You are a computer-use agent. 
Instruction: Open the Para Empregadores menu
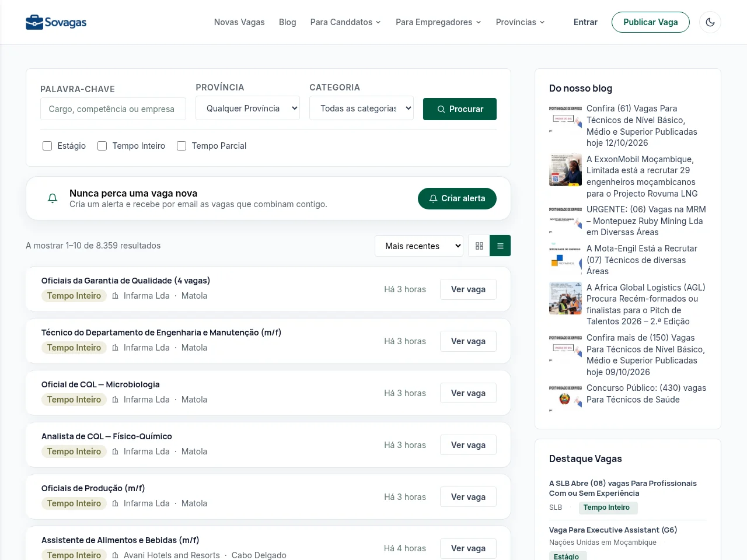coord(438,22)
